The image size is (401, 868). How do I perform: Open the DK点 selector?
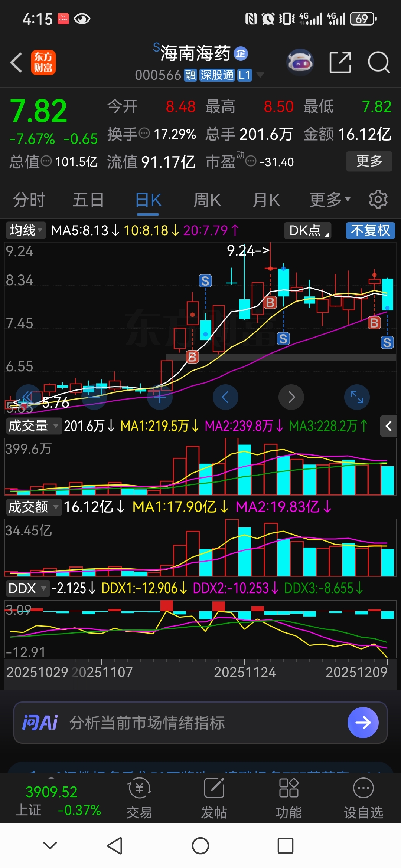coord(308,230)
